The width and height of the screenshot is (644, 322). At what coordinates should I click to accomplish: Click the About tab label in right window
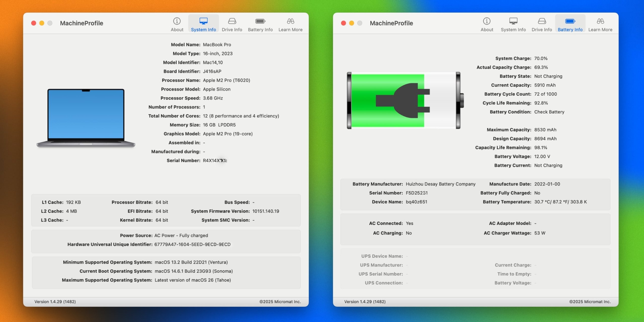487,29
